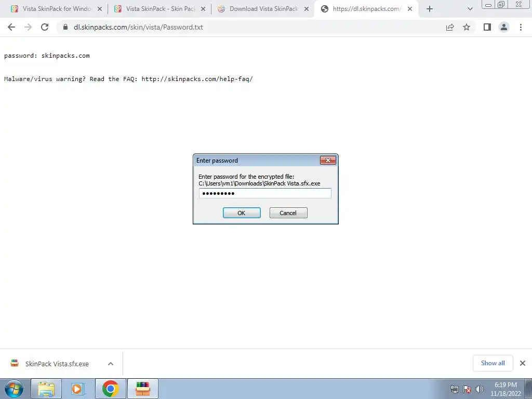Click the address bar URL
The image size is (532, 399).
tap(138, 27)
